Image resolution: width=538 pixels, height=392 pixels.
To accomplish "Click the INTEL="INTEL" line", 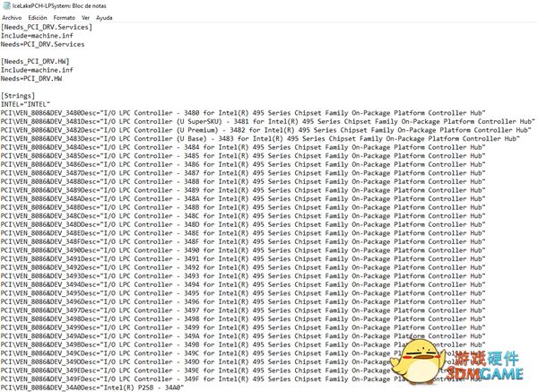I will click(x=25, y=104).
